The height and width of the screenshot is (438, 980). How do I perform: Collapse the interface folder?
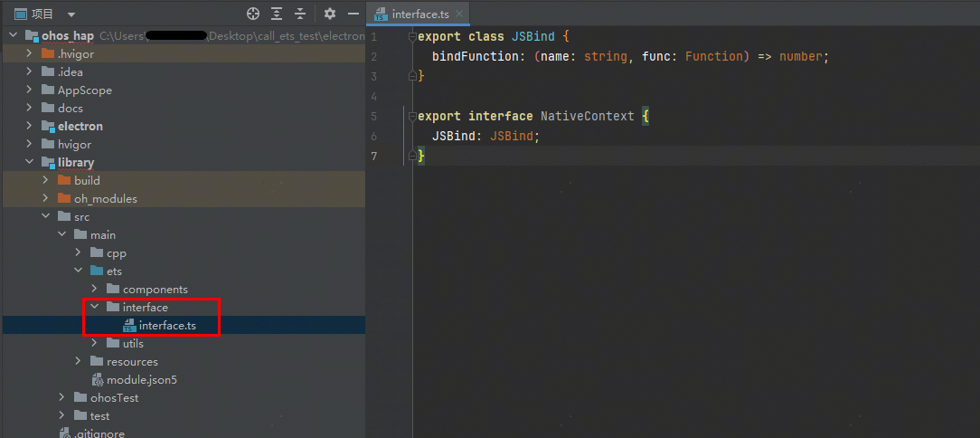(x=94, y=307)
